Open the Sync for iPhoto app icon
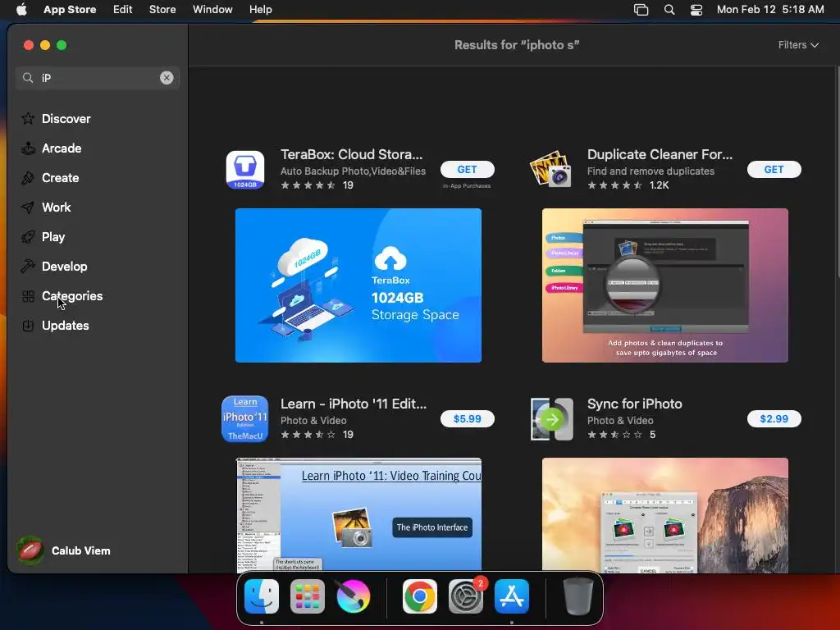840x630 pixels. 552,419
